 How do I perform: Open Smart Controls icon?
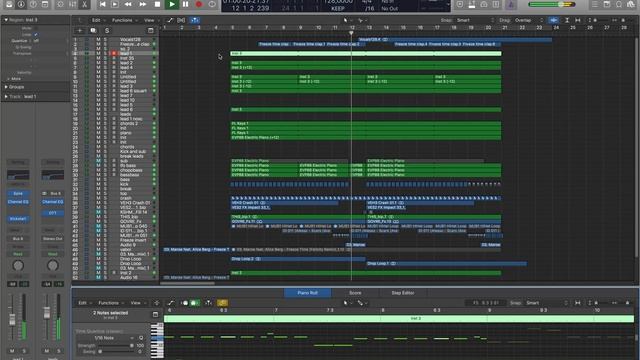[60, 4]
